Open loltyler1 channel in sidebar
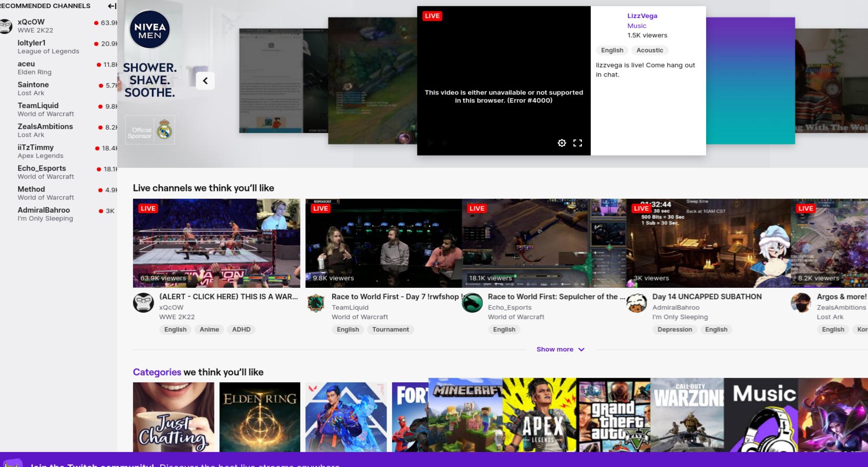Viewport: 868px width, 467px height. pyautogui.click(x=59, y=47)
